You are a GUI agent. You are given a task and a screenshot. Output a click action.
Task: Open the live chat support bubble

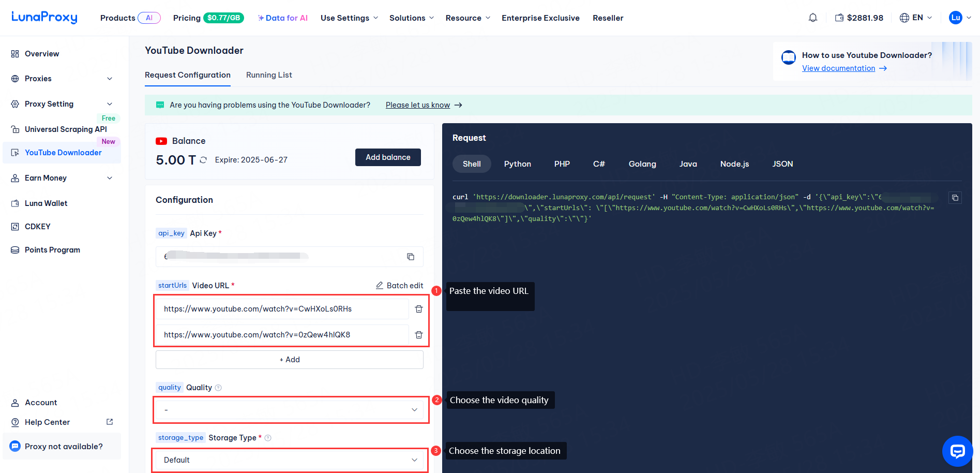point(957,451)
